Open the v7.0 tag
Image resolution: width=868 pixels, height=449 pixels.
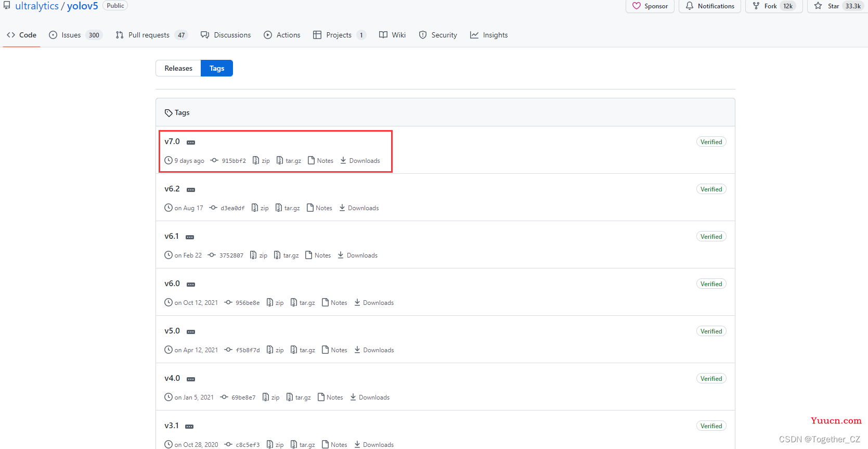tap(172, 142)
